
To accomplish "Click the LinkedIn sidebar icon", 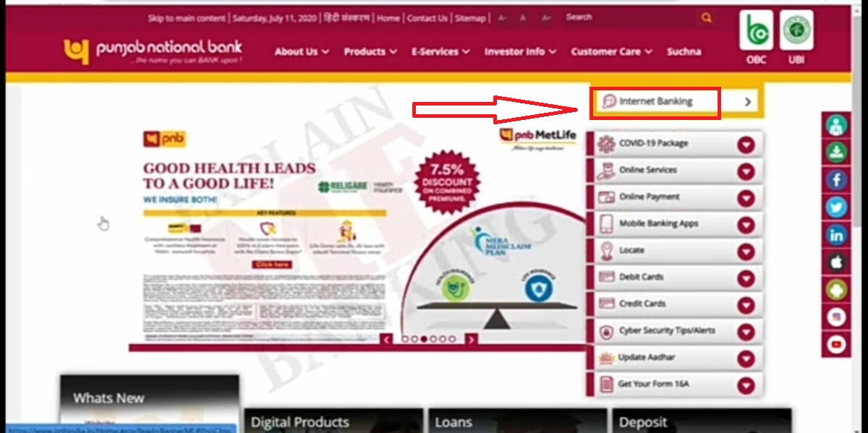I will click(x=837, y=235).
